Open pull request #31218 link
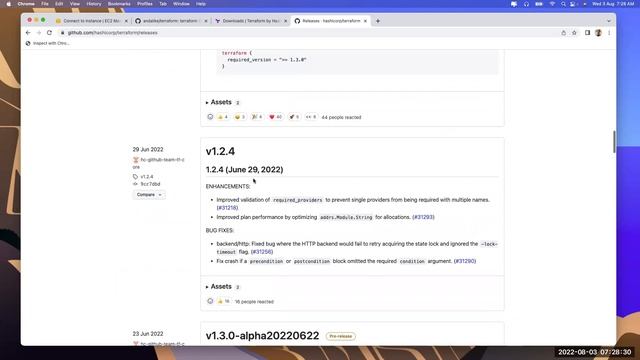 tap(227, 208)
